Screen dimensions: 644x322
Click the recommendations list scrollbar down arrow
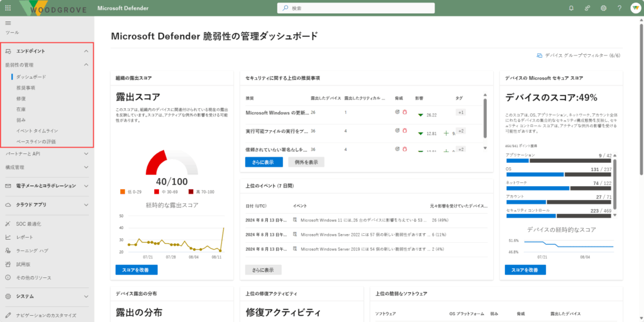485,148
